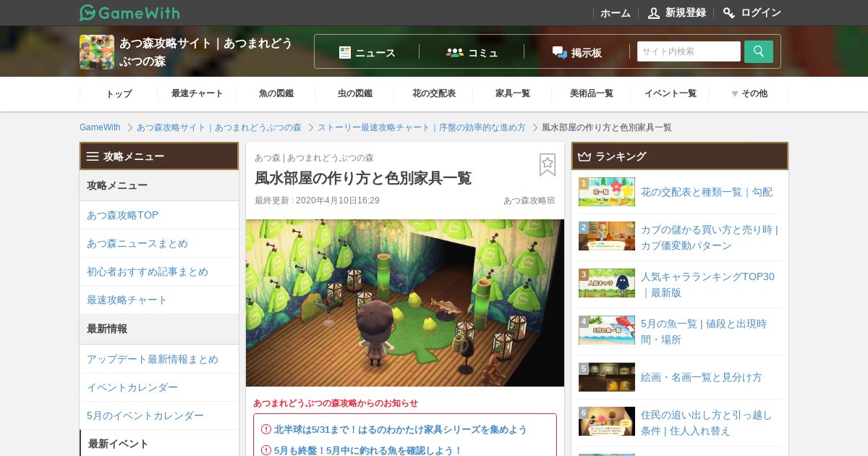Click the GameWith breadcrumb link
This screenshot has height=456, width=868.
pos(100,127)
